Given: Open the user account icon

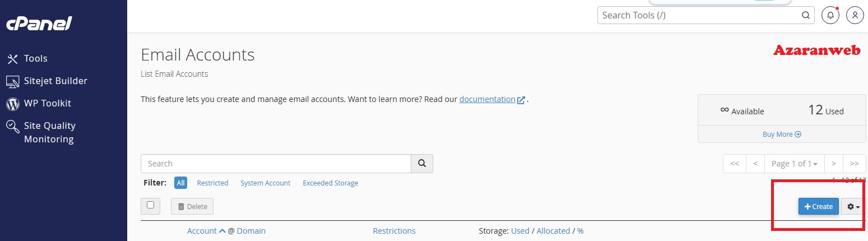Looking at the screenshot, I should [x=855, y=16].
